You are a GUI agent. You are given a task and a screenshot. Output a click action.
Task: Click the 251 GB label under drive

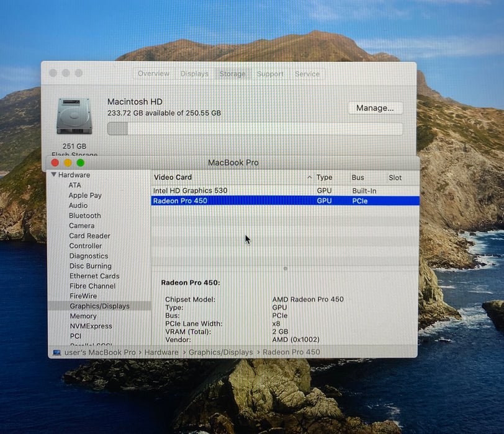[x=74, y=146]
